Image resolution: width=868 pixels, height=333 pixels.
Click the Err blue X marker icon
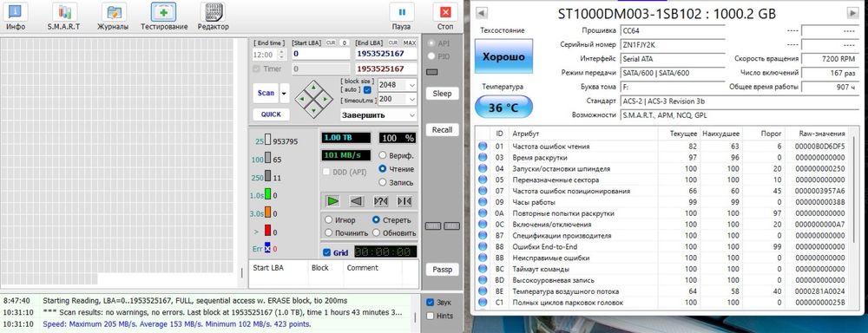pyautogui.click(x=267, y=248)
